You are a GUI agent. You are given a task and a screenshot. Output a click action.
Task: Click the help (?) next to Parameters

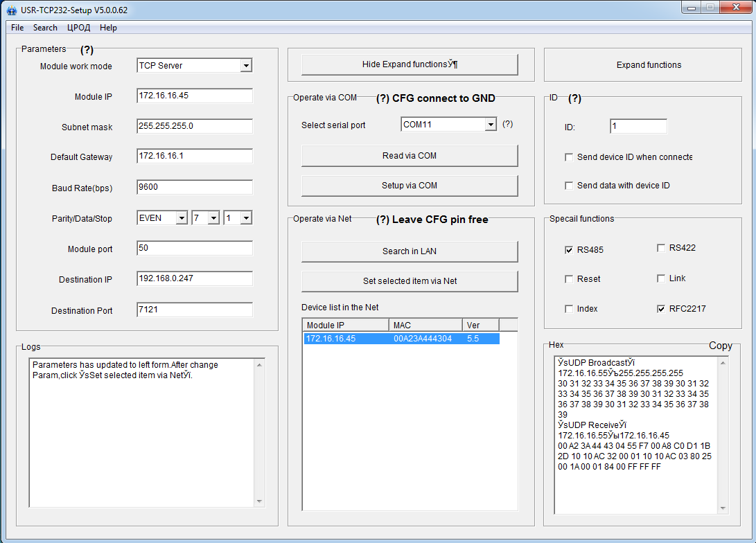pos(87,50)
